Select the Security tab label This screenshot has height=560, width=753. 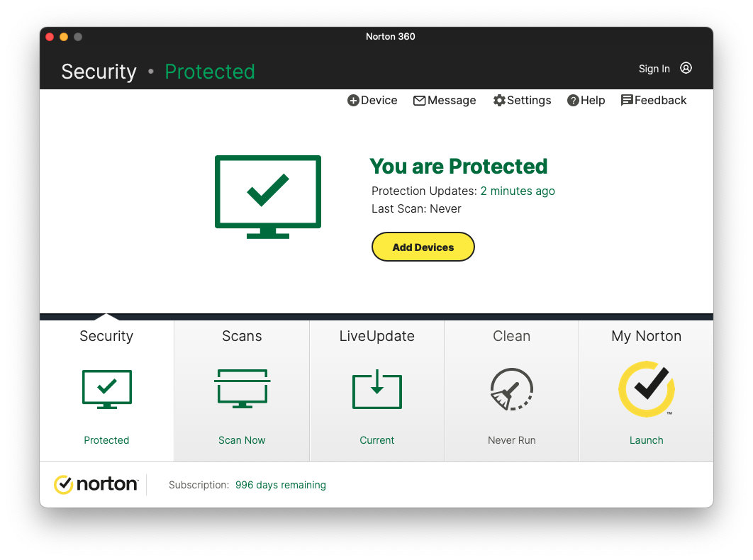tap(106, 336)
